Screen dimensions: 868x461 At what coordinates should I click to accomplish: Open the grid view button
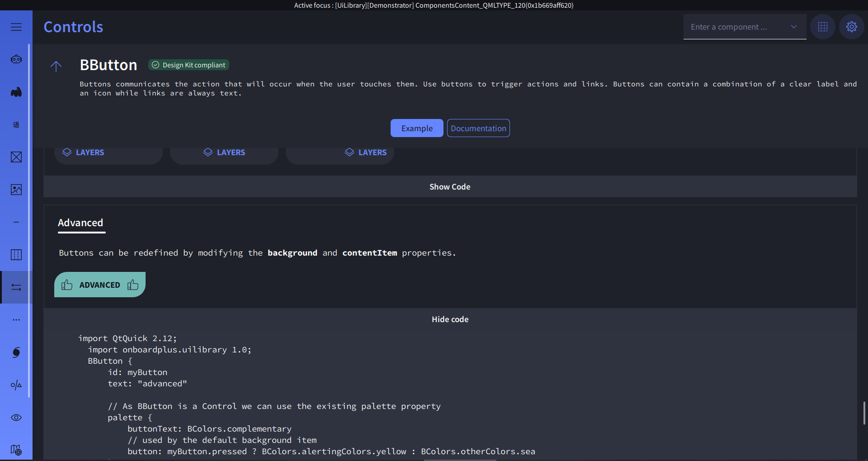click(x=823, y=27)
